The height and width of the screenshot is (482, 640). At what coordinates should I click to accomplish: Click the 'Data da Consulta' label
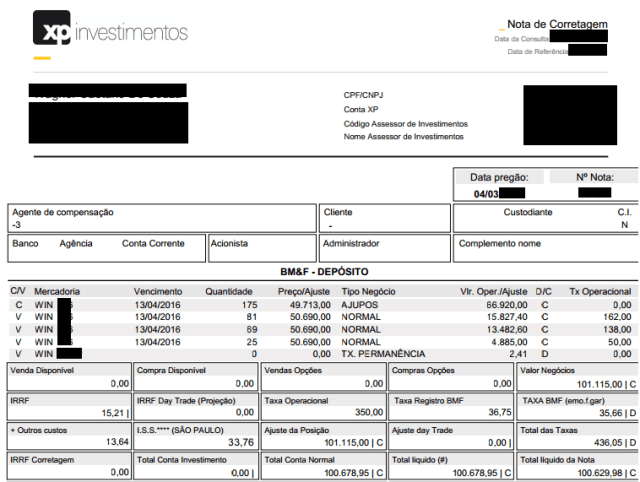click(521, 39)
